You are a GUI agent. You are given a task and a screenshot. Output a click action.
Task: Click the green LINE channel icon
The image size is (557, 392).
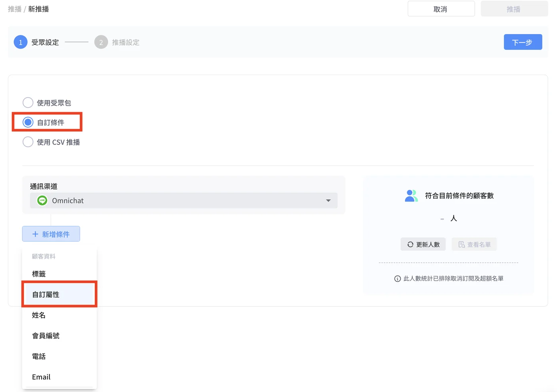(x=42, y=200)
